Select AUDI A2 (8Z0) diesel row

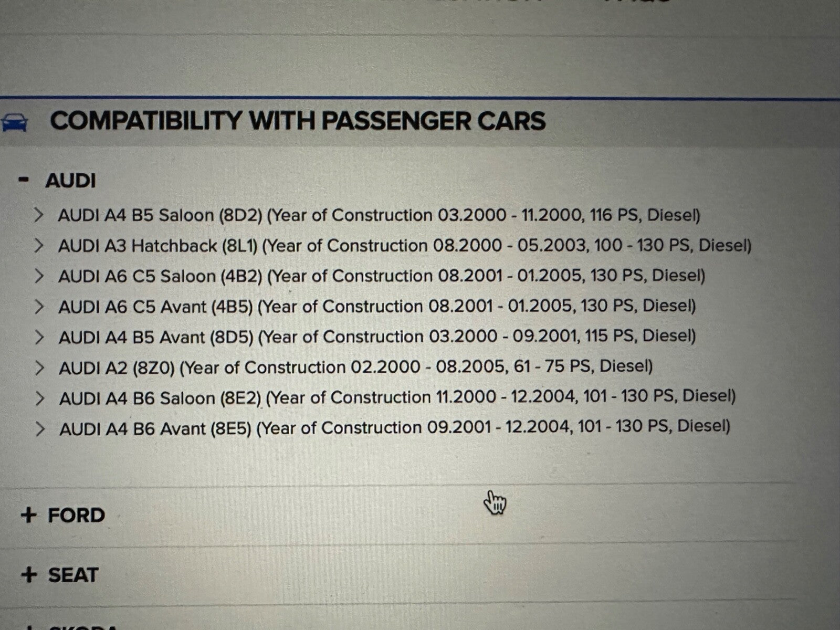[355, 367]
